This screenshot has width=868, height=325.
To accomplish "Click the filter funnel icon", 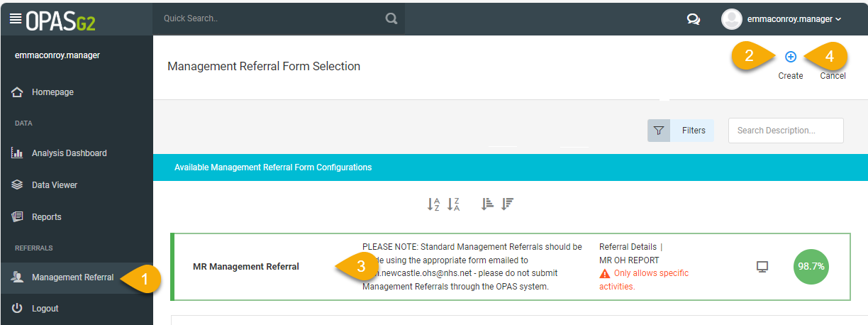I will coord(659,131).
